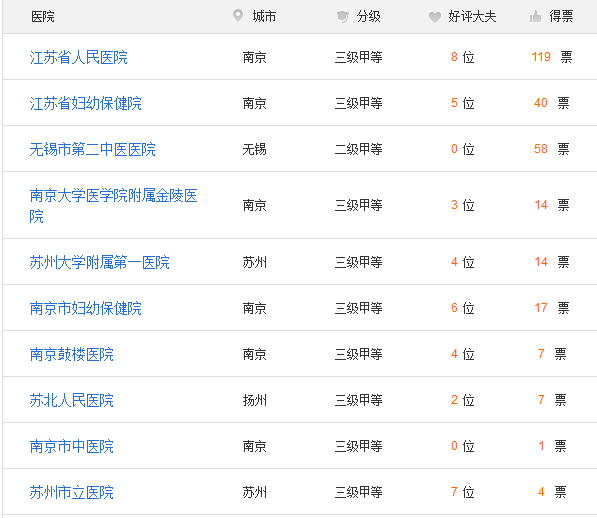Click the 2 位 doctor count
This screenshot has width=597, height=518.
463,400
